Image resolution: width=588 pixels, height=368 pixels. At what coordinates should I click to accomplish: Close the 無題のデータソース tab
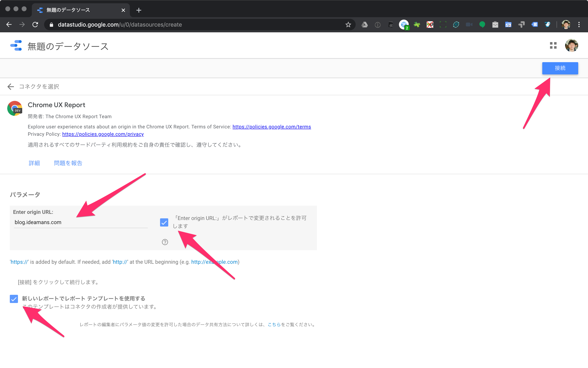[123, 10]
